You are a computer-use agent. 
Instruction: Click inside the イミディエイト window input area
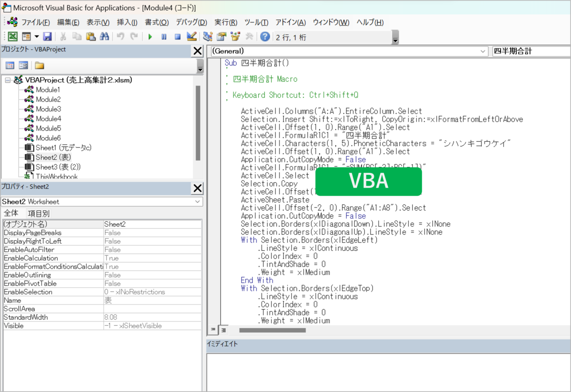388,372
